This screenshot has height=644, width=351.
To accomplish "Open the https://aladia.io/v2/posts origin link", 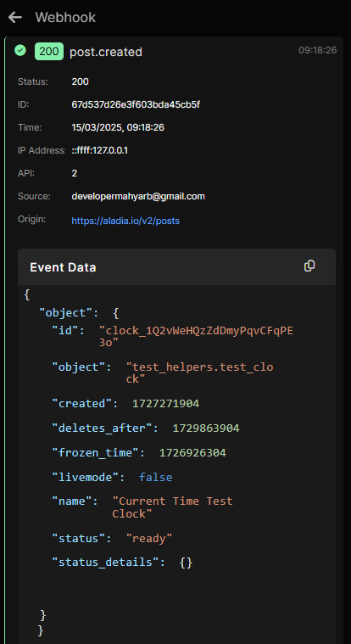I will coord(125,221).
